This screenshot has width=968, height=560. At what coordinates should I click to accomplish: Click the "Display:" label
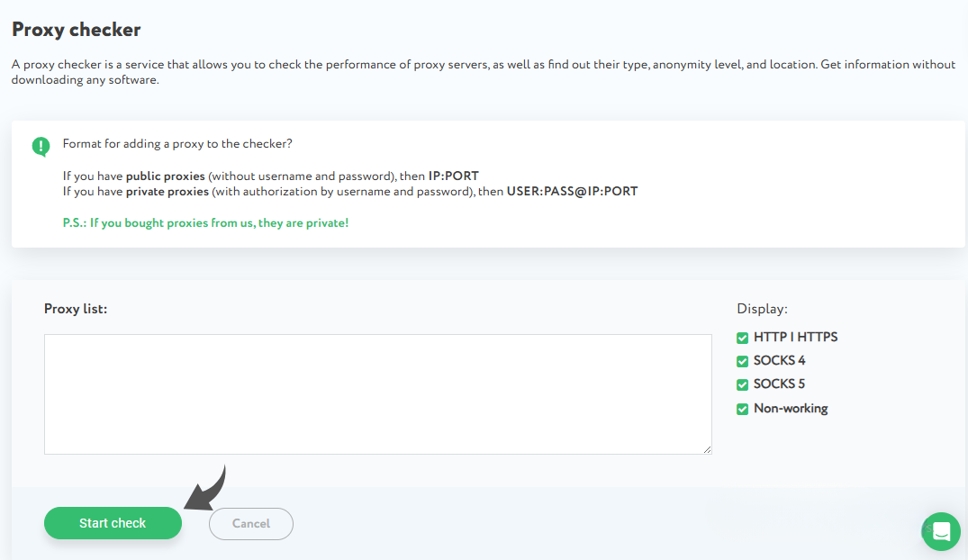(762, 309)
